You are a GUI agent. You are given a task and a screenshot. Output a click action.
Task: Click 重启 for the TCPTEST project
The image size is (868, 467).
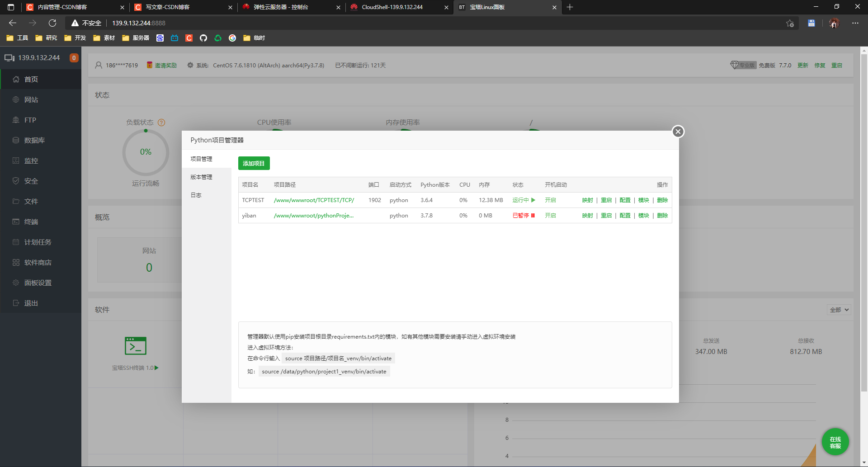coord(606,200)
